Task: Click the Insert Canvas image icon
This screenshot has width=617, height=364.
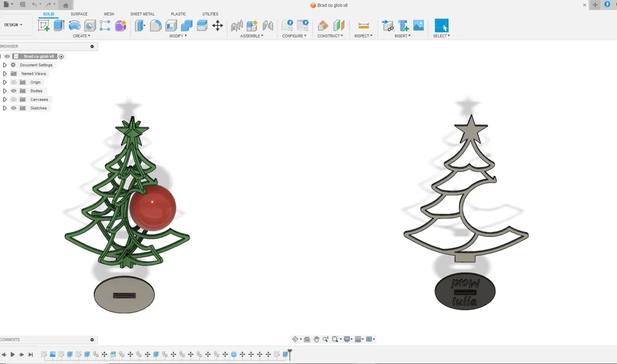Action: point(419,25)
